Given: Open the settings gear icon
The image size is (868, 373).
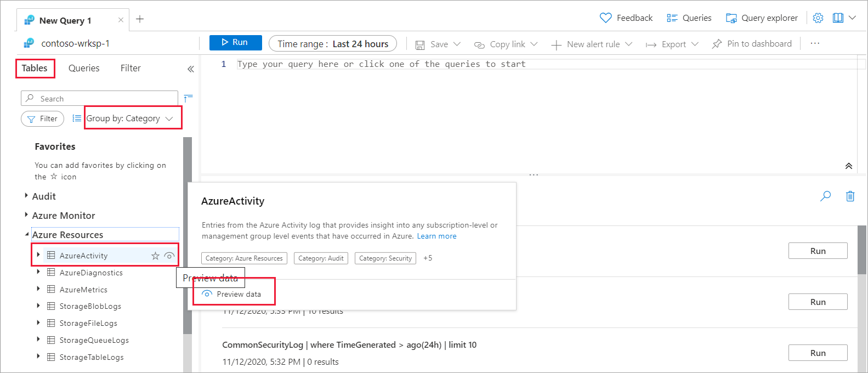Looking at the screenshot, I should [x=818, y=18].
